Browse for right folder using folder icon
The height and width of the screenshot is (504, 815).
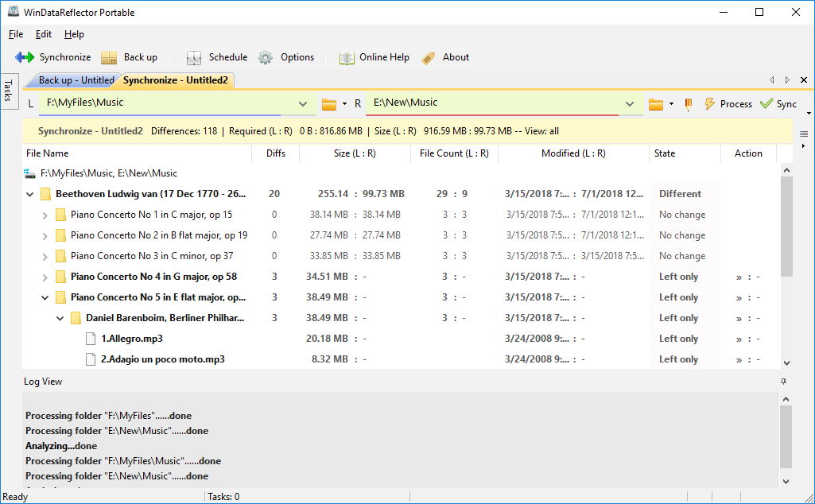click(x=656, y=104)
